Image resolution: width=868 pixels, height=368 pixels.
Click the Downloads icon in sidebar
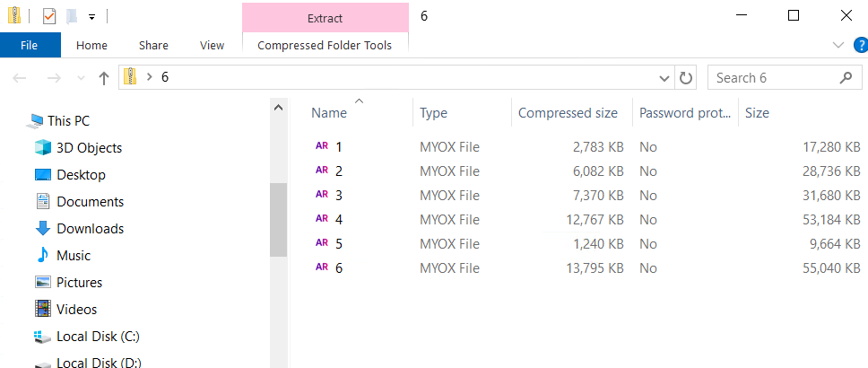(42, 229)
